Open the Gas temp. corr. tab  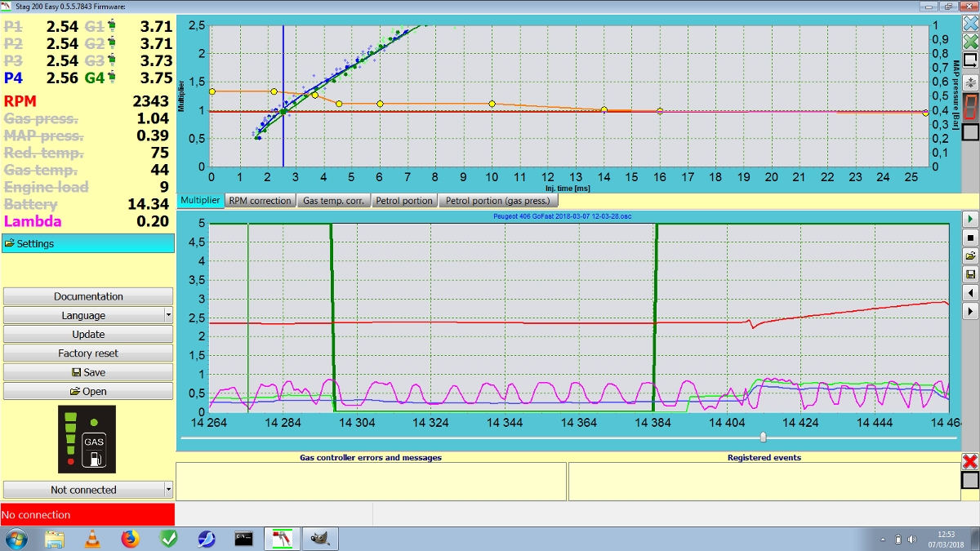click(x=333, y=200)
